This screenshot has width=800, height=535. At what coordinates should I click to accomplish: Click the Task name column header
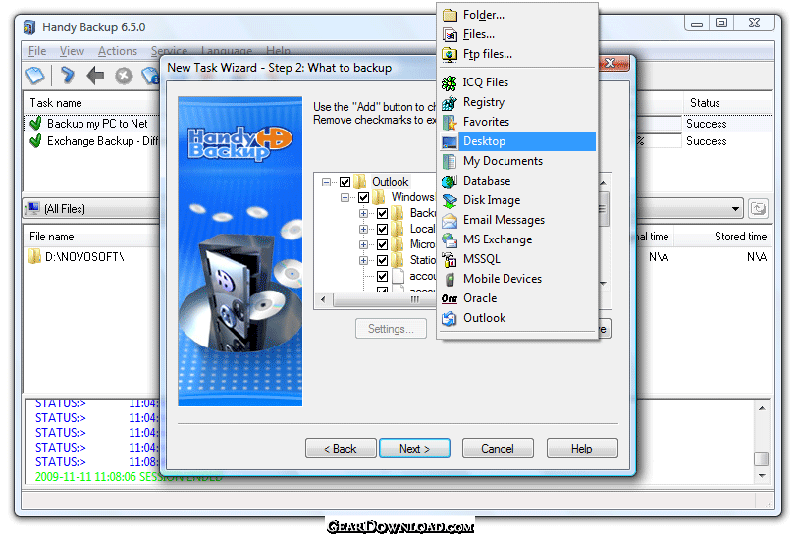[x=92, y=103]
